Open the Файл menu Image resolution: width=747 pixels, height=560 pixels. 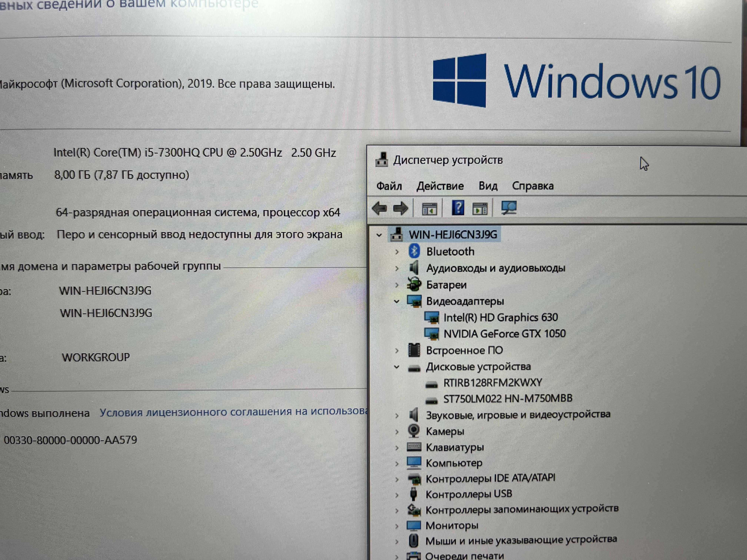pyautogui.click(x=389, y=186)
